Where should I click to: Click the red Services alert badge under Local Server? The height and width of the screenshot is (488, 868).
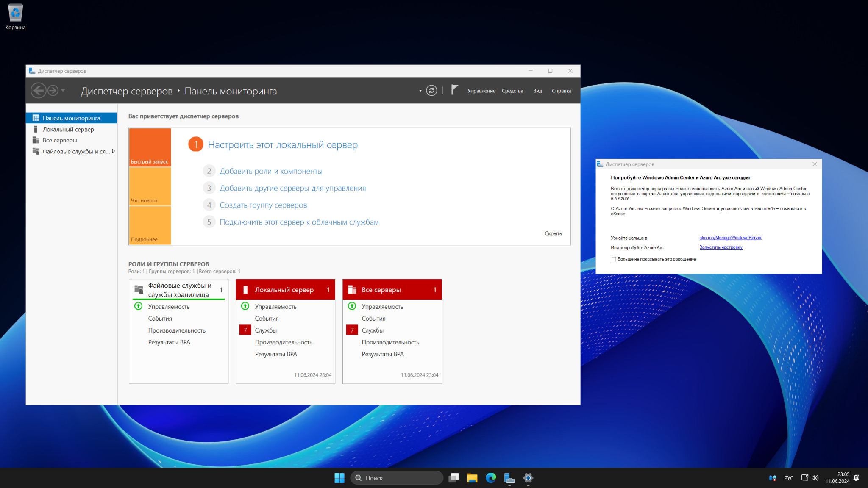point(245,330)
